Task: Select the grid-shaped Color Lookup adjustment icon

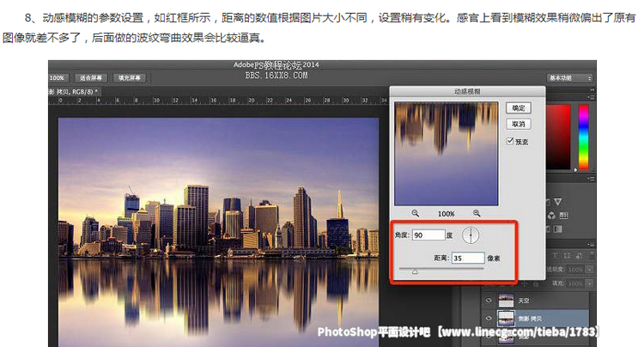Action: click(x=564, y=216)
